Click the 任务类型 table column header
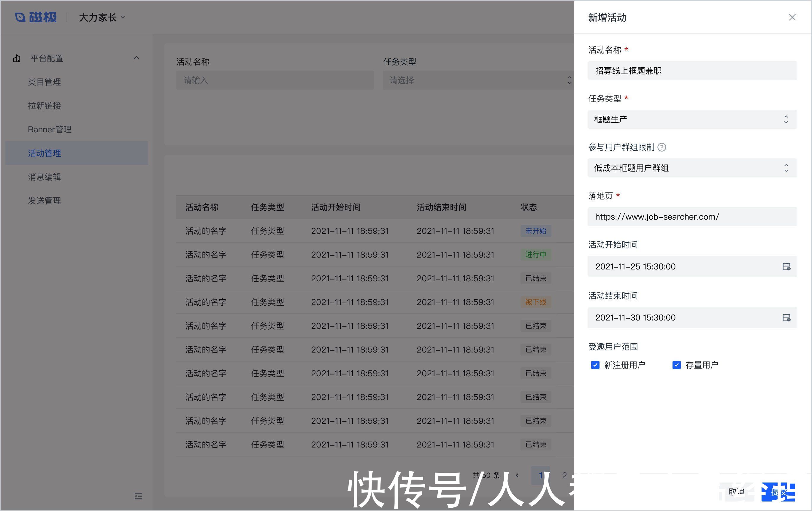812x511 pixels. pos(267,207)
